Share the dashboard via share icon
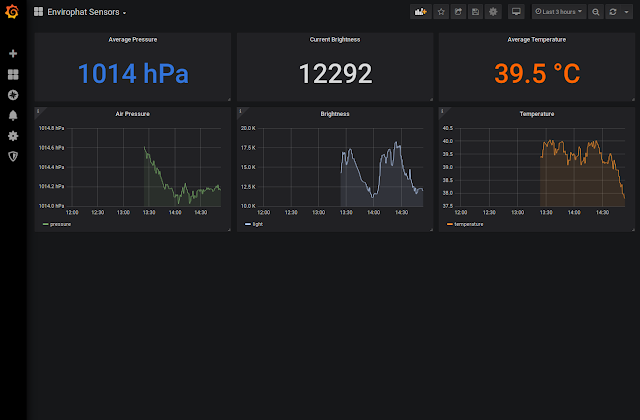Image resolution: width=640 pixels, height=420 pixels. tap(458, 12)
